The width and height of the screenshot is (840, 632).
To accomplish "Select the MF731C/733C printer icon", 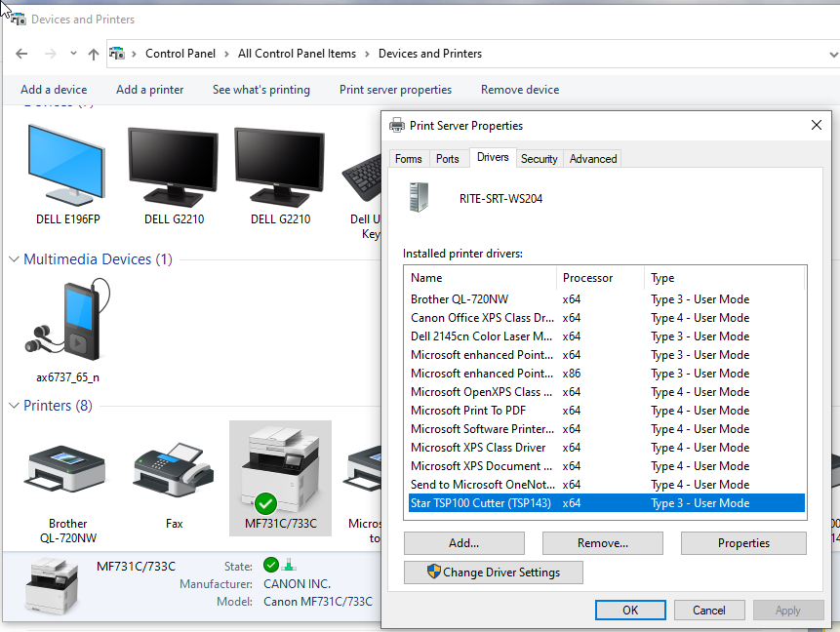I will (x=280, y=470).
